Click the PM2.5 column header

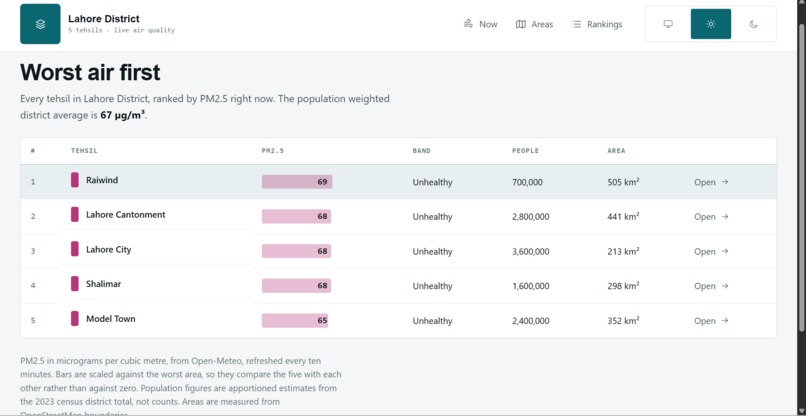(272, 151)
